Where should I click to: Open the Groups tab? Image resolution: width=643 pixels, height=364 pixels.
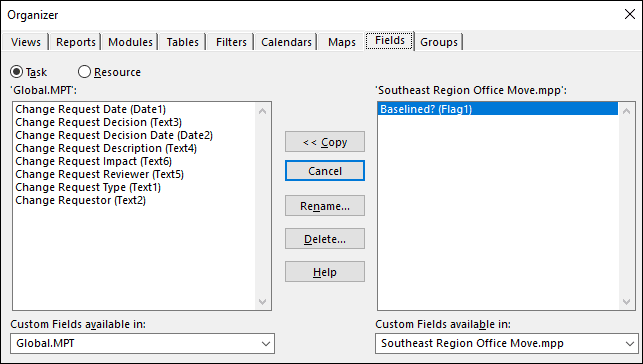click(x=439, y=42)
